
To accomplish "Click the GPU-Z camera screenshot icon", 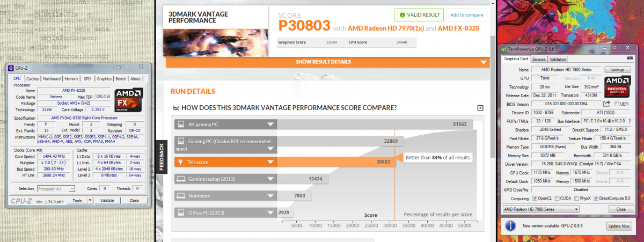I will click(630, 58).
